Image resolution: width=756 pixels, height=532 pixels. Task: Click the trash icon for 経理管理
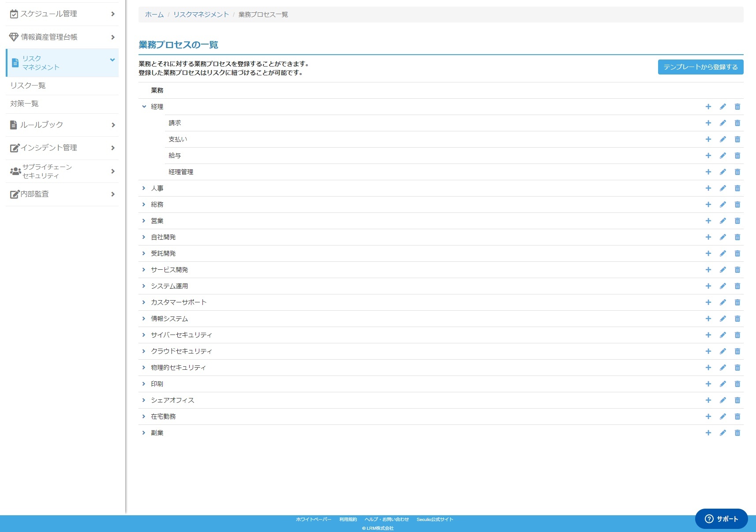(x=737, y=172)
